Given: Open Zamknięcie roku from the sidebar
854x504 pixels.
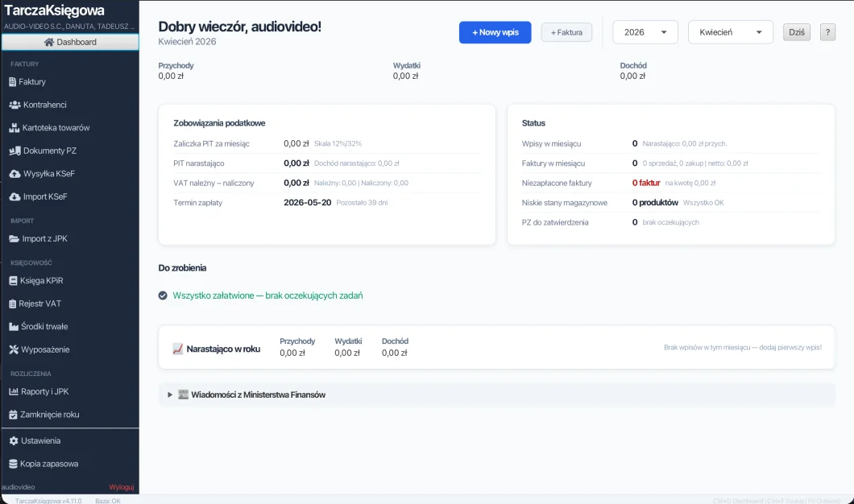Looking at the screenshot, I should [x=48, y=414].
